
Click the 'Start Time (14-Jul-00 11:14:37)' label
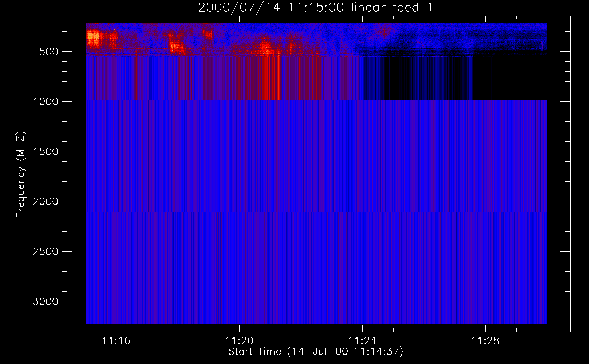[316, 352]
